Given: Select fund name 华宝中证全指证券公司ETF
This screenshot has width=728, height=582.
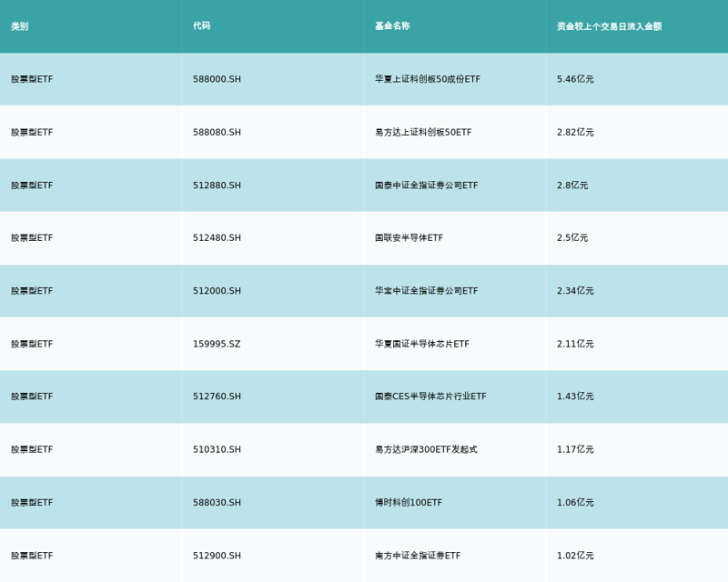Looking at the screenshot, I should (x=427, y=290).
